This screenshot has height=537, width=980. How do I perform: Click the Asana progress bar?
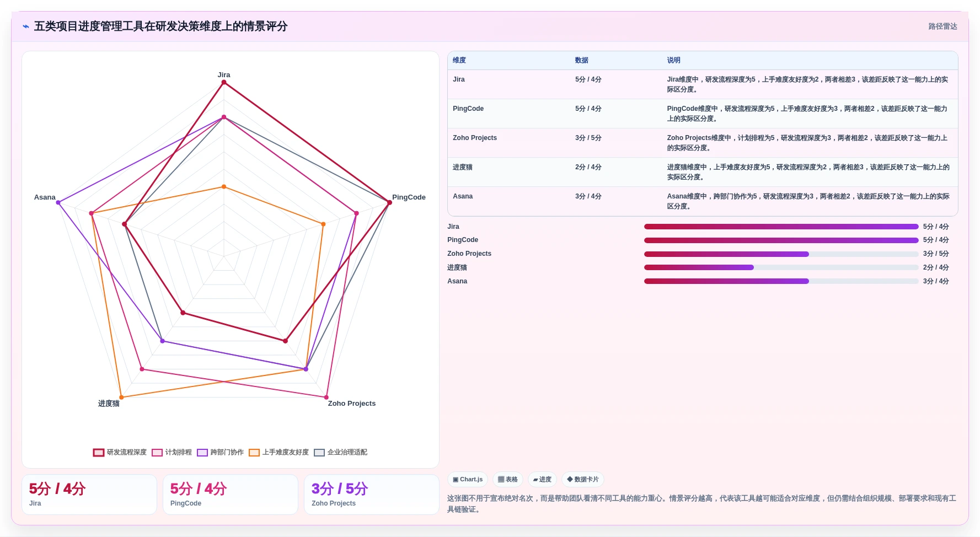781,281
